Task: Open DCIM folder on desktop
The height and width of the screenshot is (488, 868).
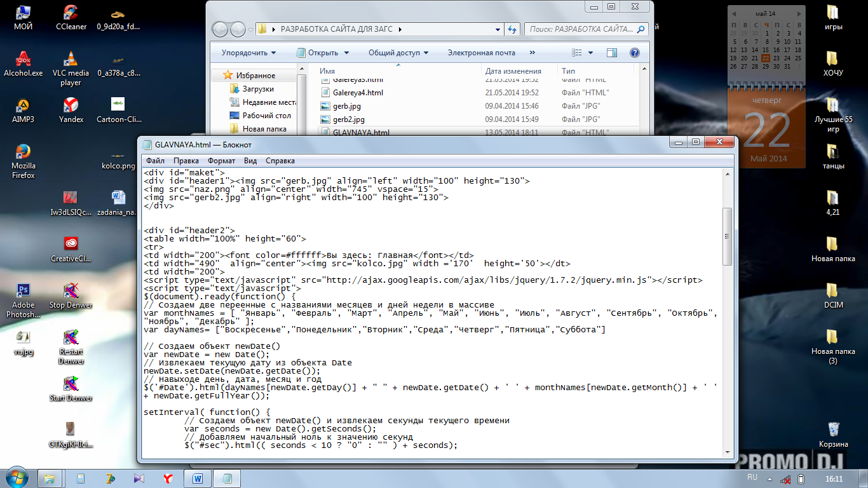Action: click(833, 296)
